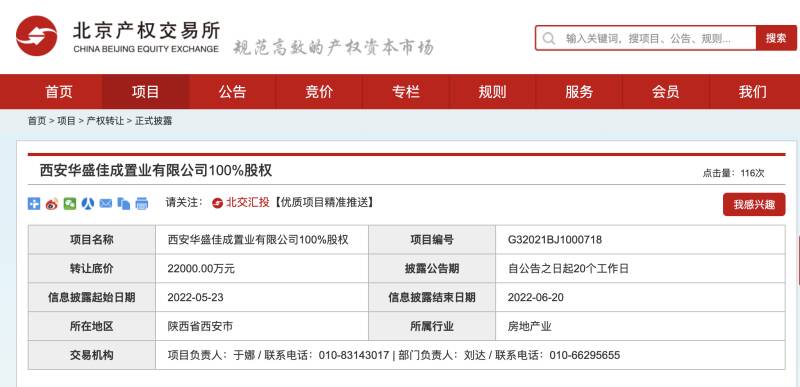Click the 我感兴趣 button
This screenshot has width=800, height=387.
point(754,204)
